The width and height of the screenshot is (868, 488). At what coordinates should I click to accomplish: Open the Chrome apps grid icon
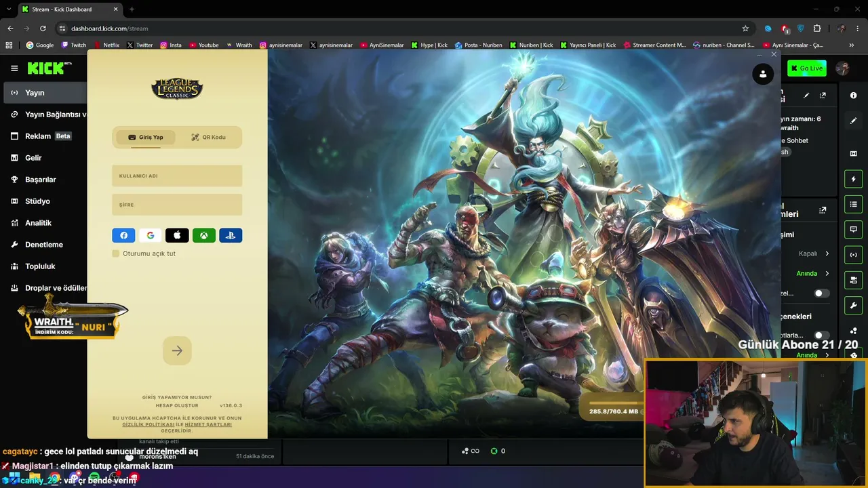9,45
